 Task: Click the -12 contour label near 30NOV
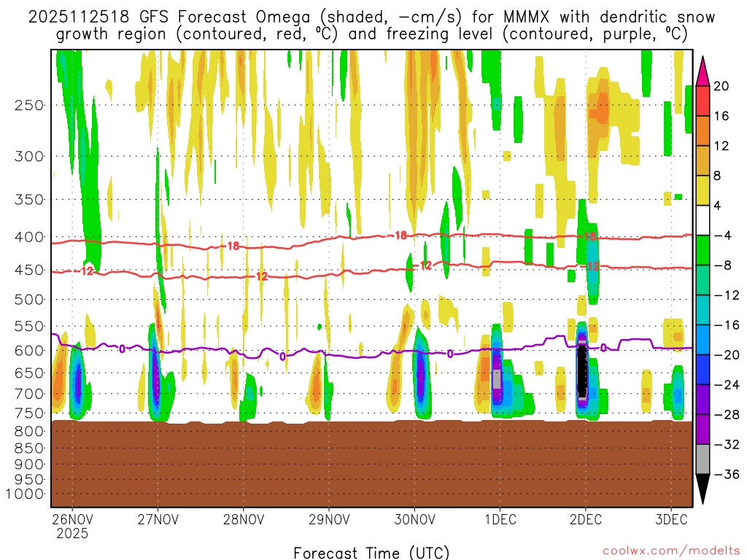pyautogui.click(x=422, y=265)
